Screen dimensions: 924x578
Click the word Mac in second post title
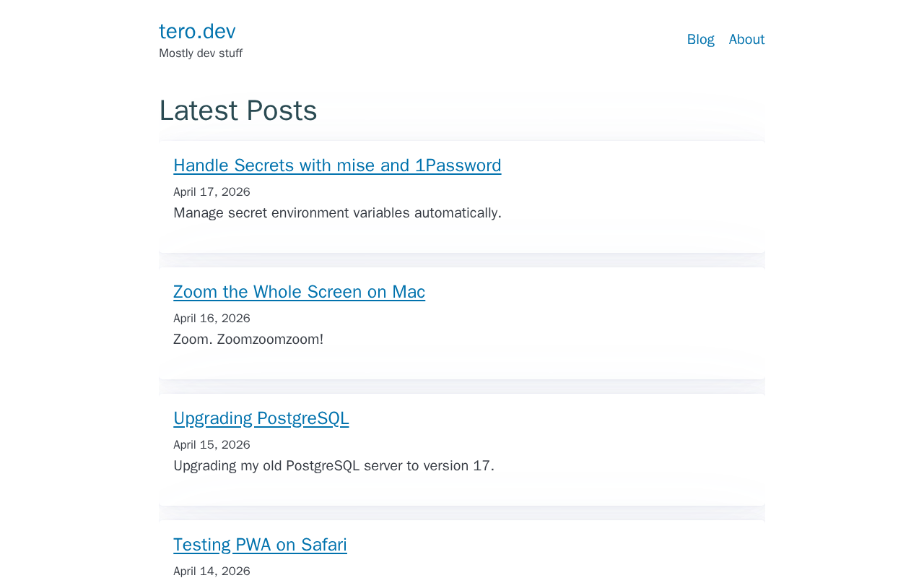pyautogui.click(x=409, y=292)
